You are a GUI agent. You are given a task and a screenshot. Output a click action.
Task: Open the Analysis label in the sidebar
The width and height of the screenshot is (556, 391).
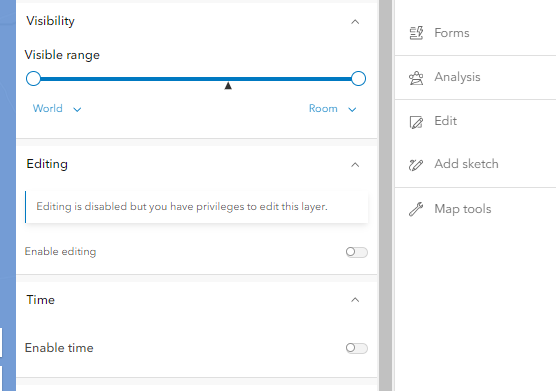click(457, 77)
